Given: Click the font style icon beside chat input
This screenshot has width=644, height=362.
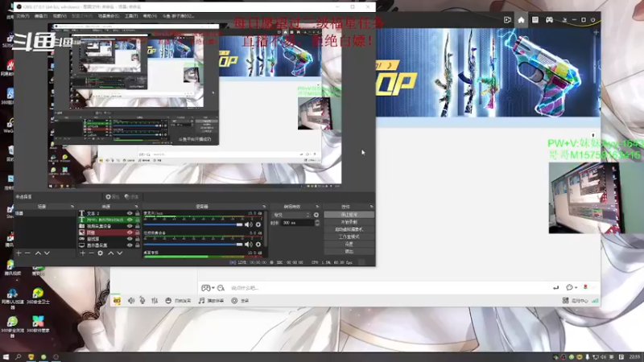Looking at the screenshot, I should (221, 288).
